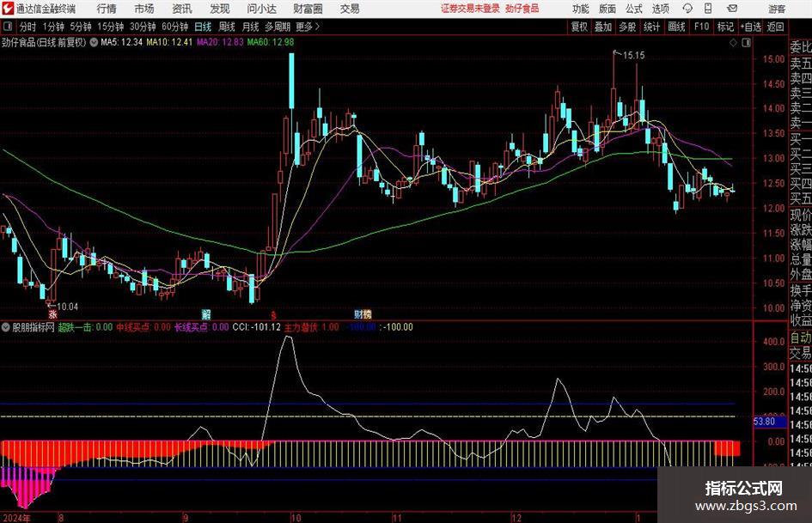Toggle the right side panel icon
The image size is (812, 523).
tap(746, 42)
